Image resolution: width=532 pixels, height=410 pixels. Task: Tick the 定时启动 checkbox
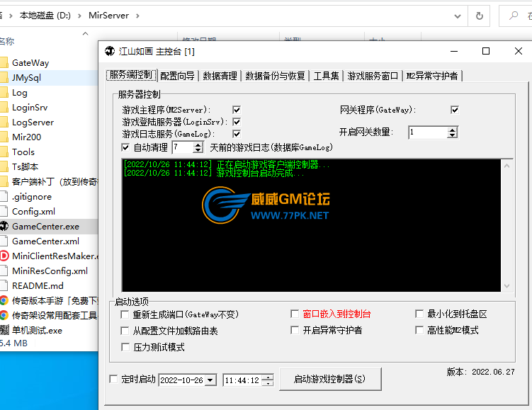click(113, 379)
